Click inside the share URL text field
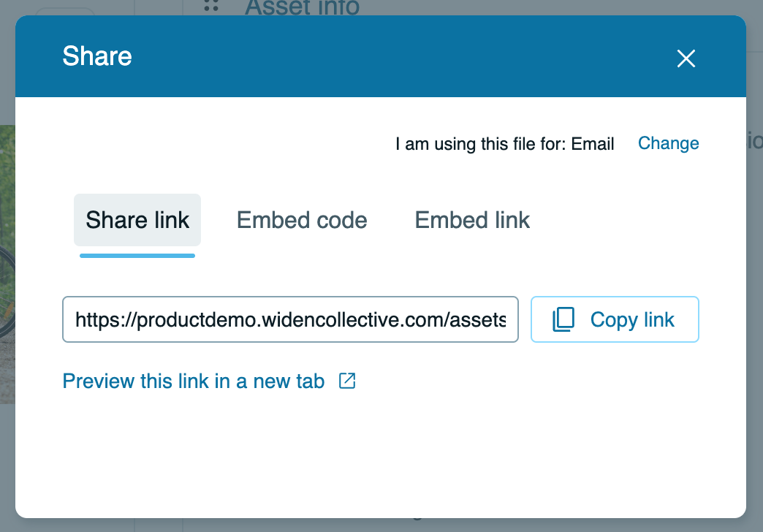The image size is (763, 532). tap(290, 319)
